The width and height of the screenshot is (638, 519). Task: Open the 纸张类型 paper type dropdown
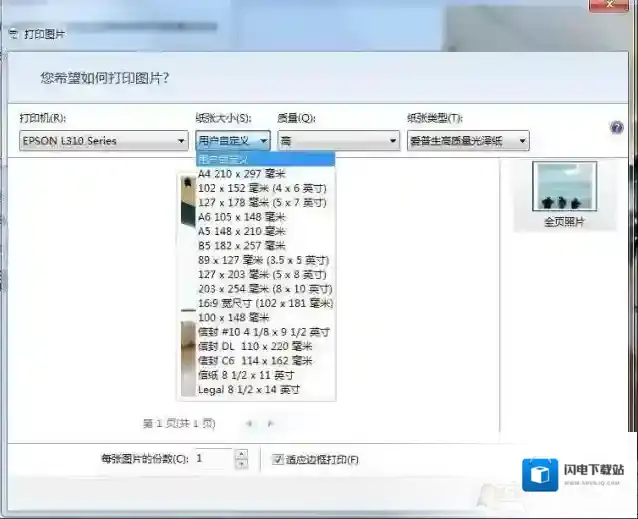click(467, 141)
